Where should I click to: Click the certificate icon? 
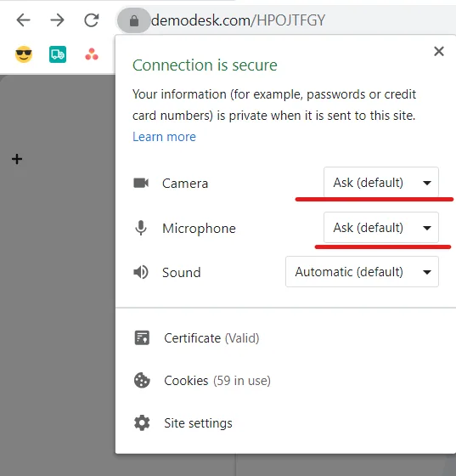click(x=142, y=337)
